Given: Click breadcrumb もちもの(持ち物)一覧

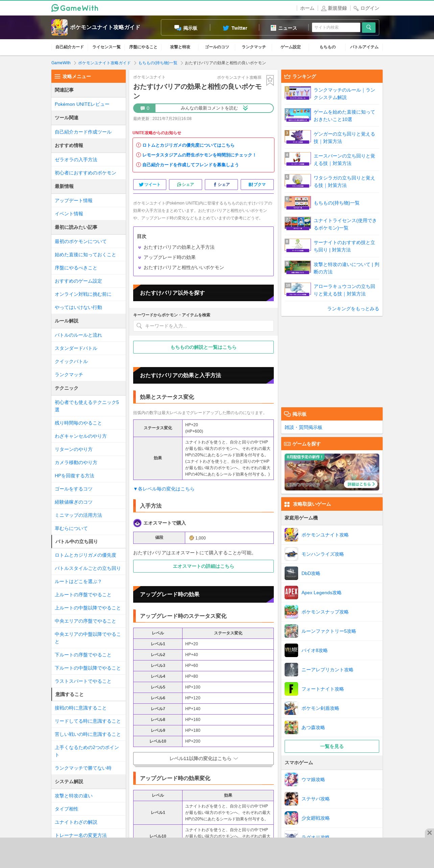Looking at the screenshot, I should [x=158, y=63].
